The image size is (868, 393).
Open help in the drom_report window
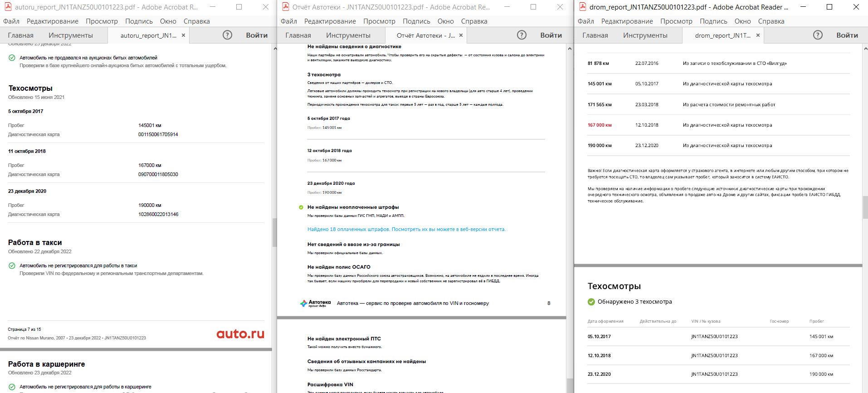[818, 35]
